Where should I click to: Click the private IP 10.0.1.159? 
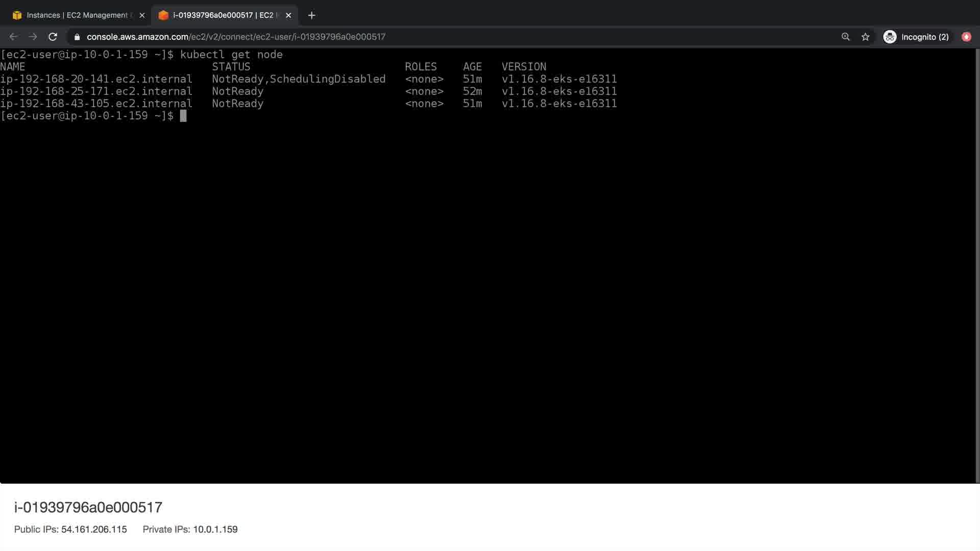[x=215, y=529]
